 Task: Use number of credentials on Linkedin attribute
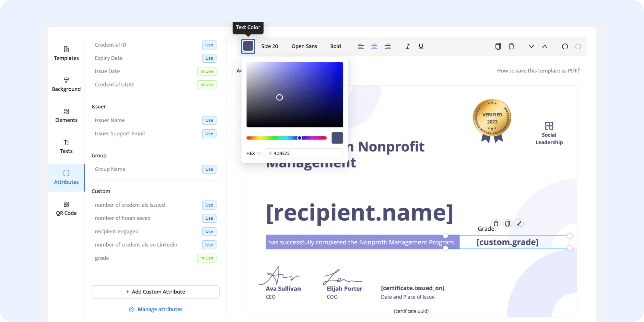click(x=209, y=245)
